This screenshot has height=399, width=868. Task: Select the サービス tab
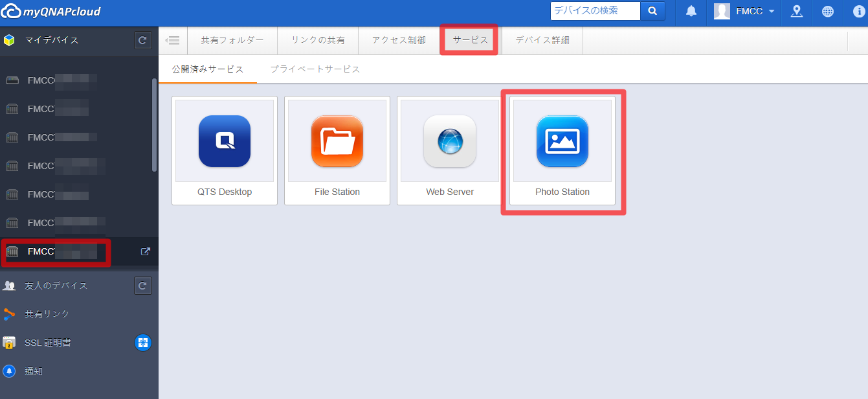[471, 40]
